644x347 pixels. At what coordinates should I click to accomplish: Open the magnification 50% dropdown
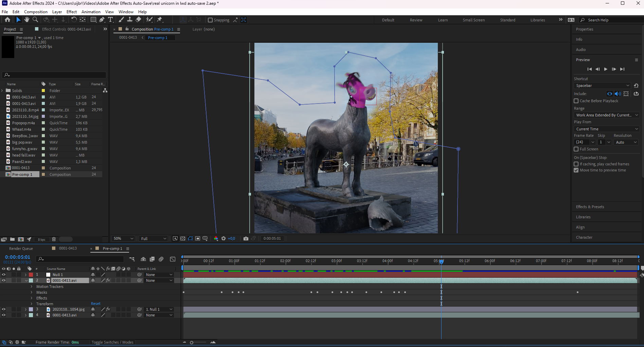[123, 239]
